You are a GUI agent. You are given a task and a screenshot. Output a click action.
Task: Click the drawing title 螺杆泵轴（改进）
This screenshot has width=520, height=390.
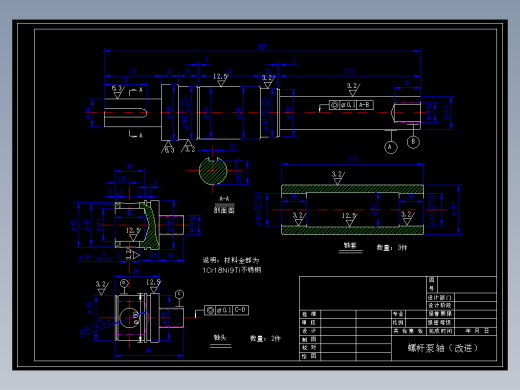point(443,348)
